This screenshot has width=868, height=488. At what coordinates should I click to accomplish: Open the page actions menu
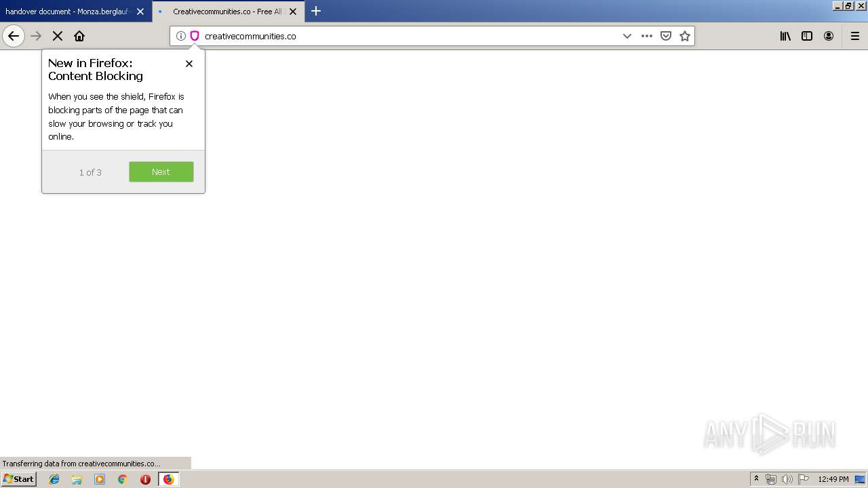click(x=647, y=36)
